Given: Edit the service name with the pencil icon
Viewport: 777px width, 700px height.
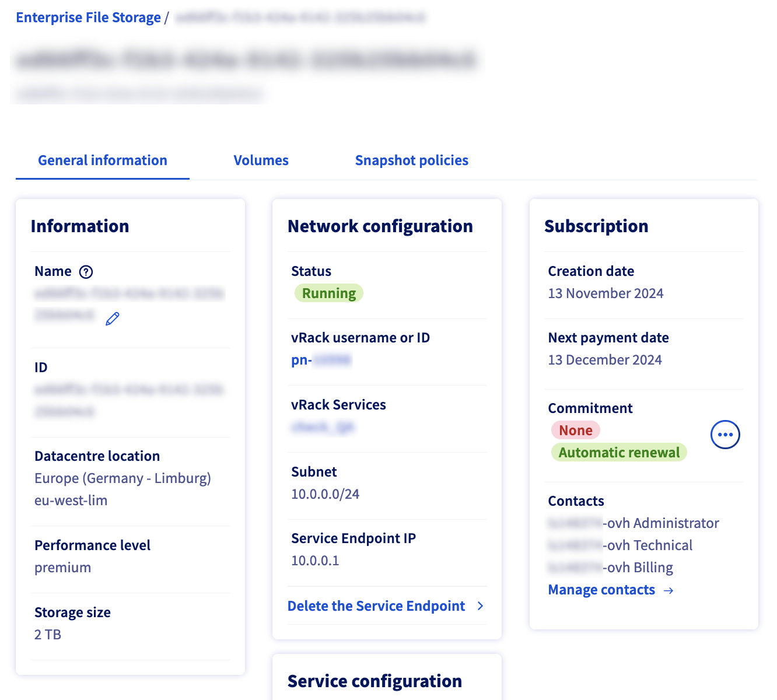Looking at the screenshot, I should coord(112,318).
